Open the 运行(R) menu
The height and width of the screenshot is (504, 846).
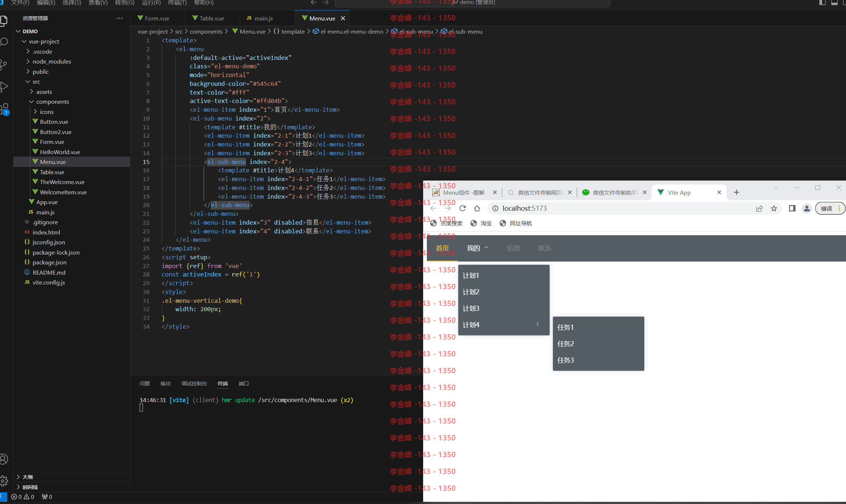pyautogui.click(x=151, y=3)
